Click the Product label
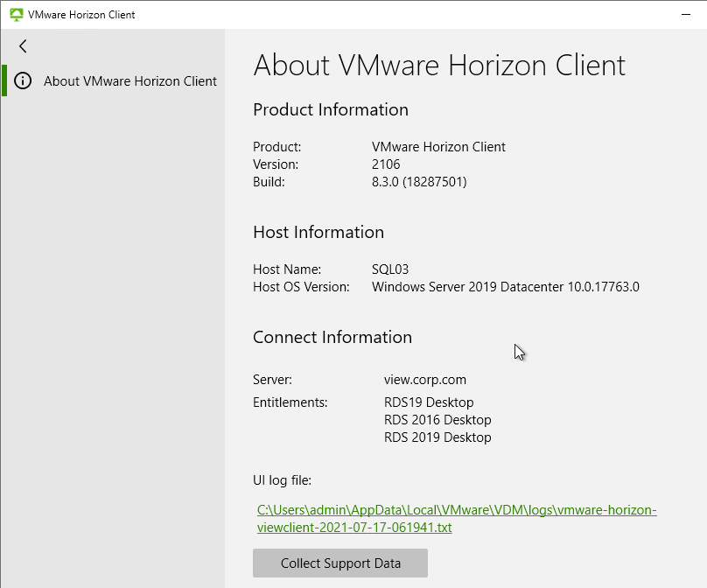Screen dimensions: 707x588 [x=276, y=146]
